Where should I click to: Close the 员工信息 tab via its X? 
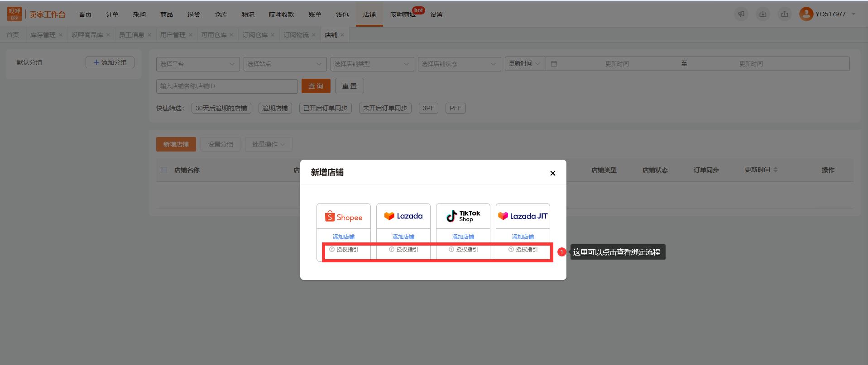pyautogui.click(x=149, y=35)
